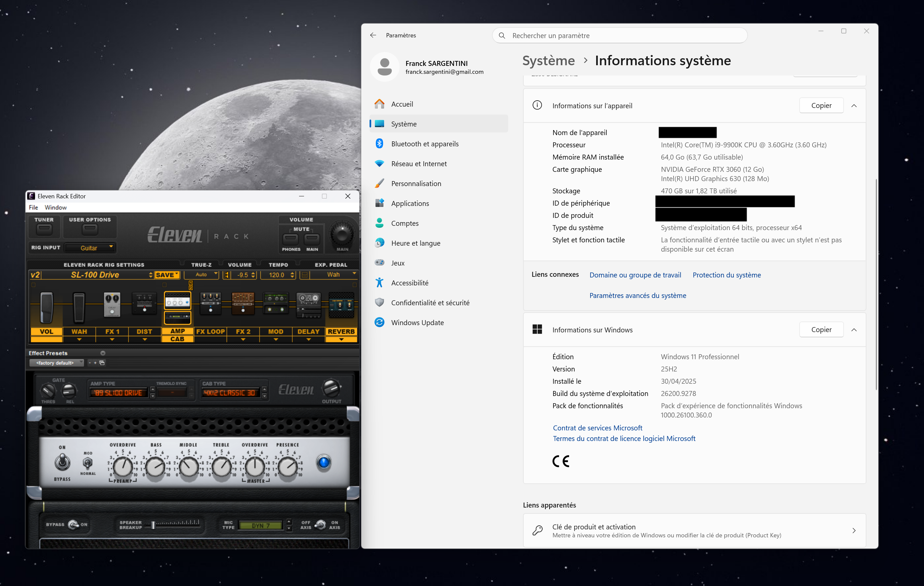Open the EXP. PEDAL Wah dropdown
Screen dimensions: 924x586
click(x=333, y=275)
